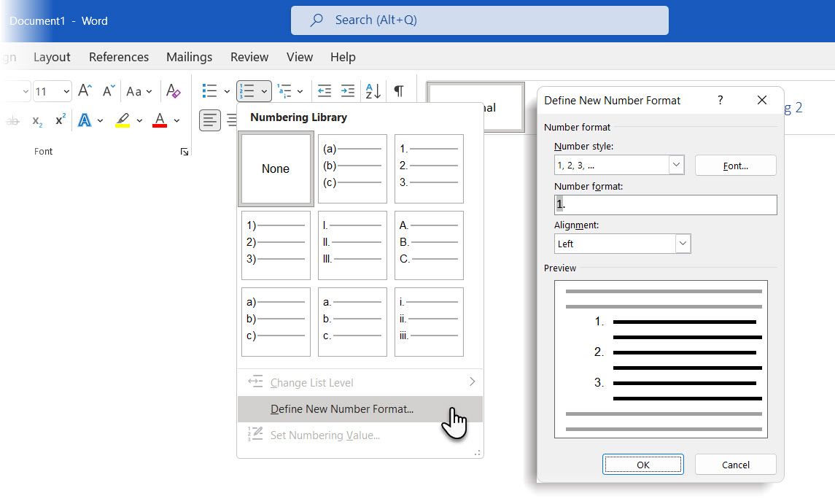Click inside the Number format field
This screenshot has height=504, width=835.
pyautogui.click(x=664, y=204)
